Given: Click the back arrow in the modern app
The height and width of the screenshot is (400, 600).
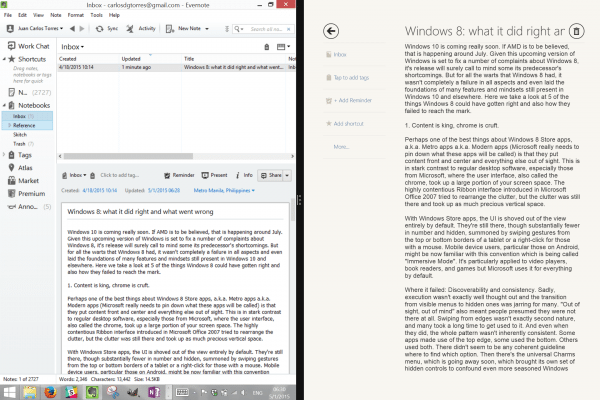Looking at the screenshot, I should [x=331, y=31].
